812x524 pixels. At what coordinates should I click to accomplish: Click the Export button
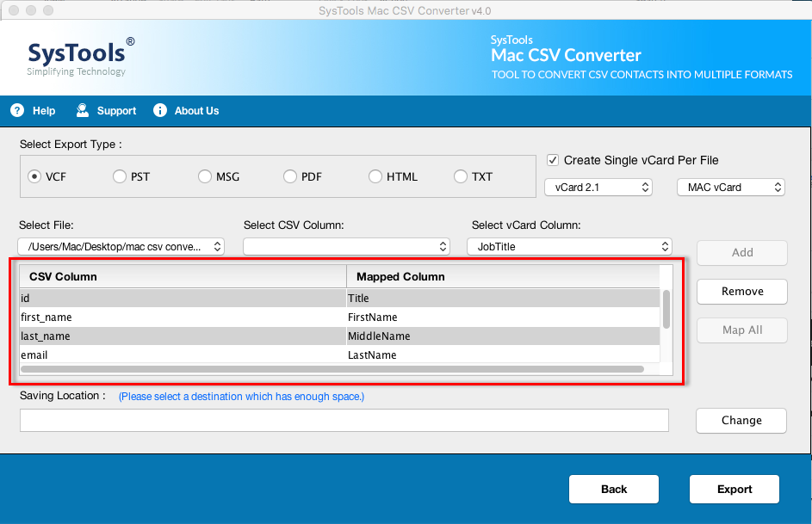(x=735, y=490)
